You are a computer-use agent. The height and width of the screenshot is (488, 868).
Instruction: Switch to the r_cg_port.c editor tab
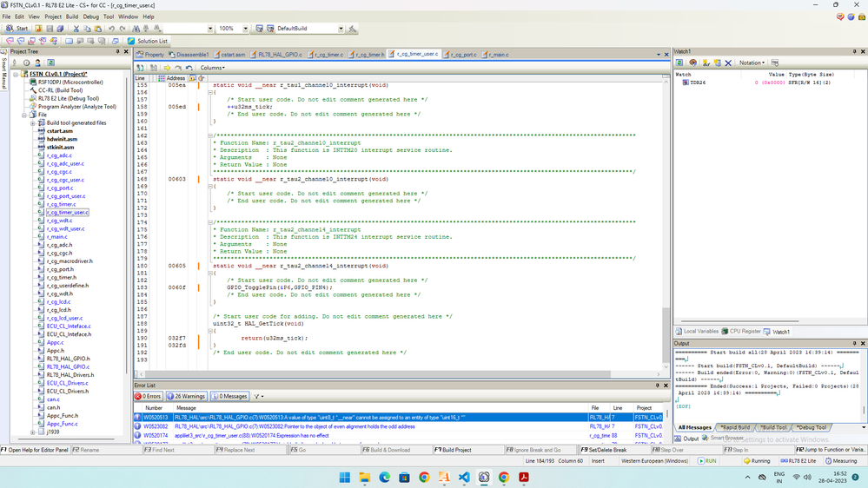(x=460, y=55)
